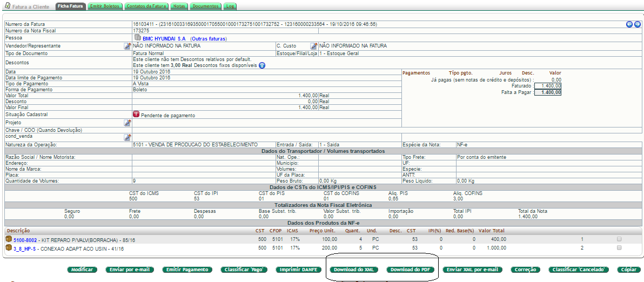The height and width of the screenshot is (282, 644).
Task: Click the Valor Total 400,00 cell
Action: pyautogui.click(x=499, y=239)
